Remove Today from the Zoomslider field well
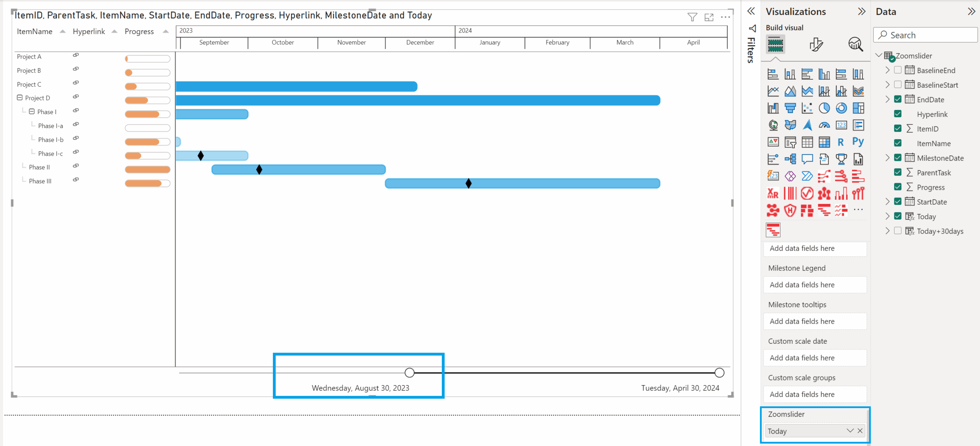Viewport: 980px width, 446px height. 860,431
